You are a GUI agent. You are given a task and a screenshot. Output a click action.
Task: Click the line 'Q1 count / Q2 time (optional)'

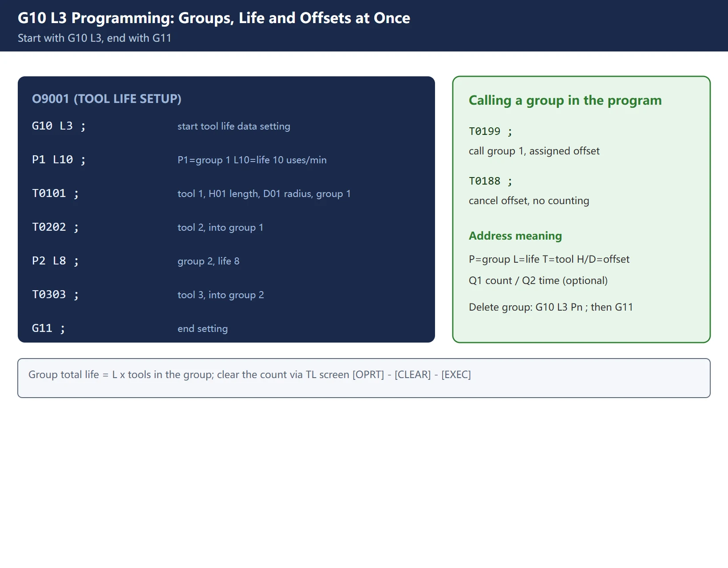click(538, 281)
